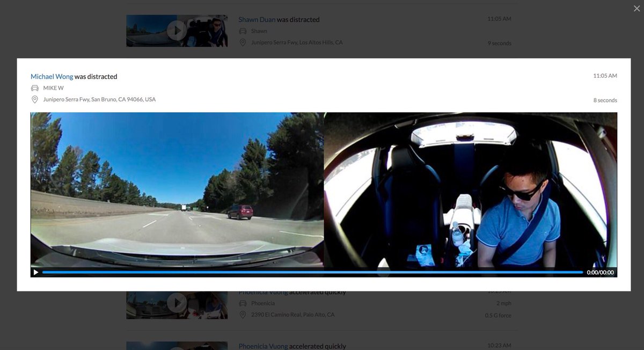Click the MIKE W vehicle name
Screen dimensions: 644x350
pyautogui.click(x=54, y=88)
